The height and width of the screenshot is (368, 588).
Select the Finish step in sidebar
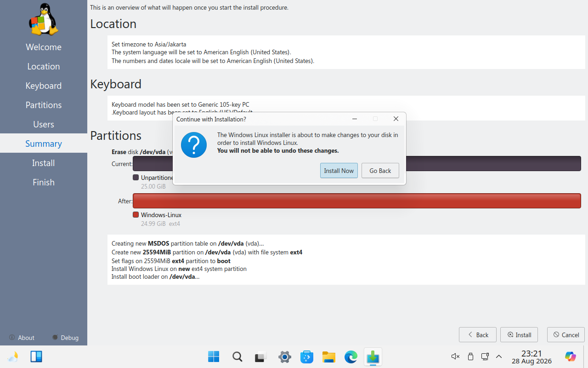pos(44,182)
